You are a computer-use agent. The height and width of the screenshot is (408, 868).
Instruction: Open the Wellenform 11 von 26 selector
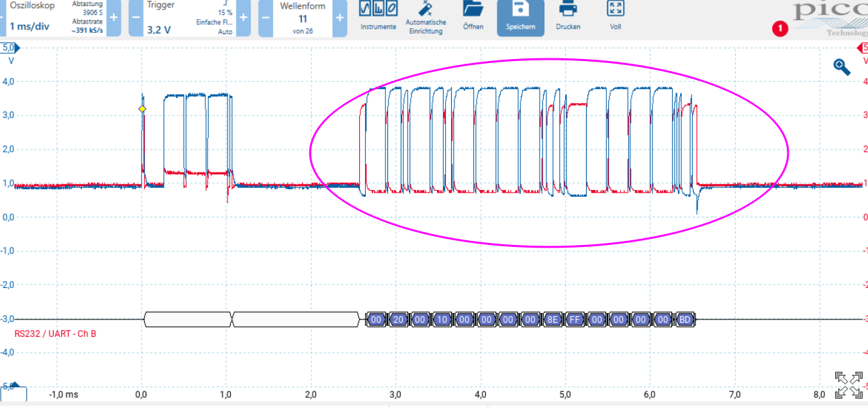click(303, 18)
